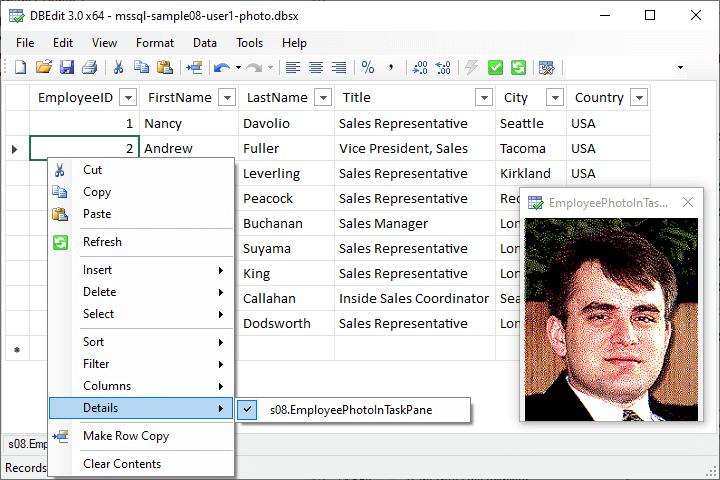Open the Tools menu in menu bar
Image resolution: width=720 pixels, height=480 pixels.
(x=249, y=43)
